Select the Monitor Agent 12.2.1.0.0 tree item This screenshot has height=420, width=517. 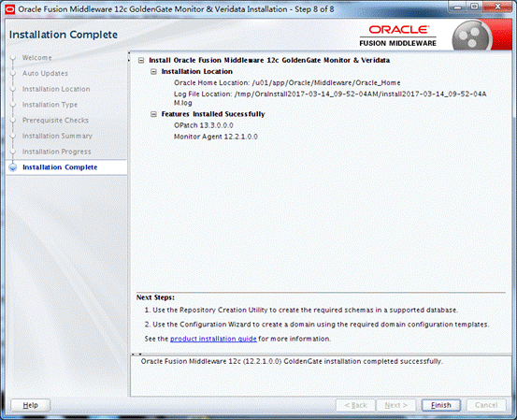click(x=216, y=137)
